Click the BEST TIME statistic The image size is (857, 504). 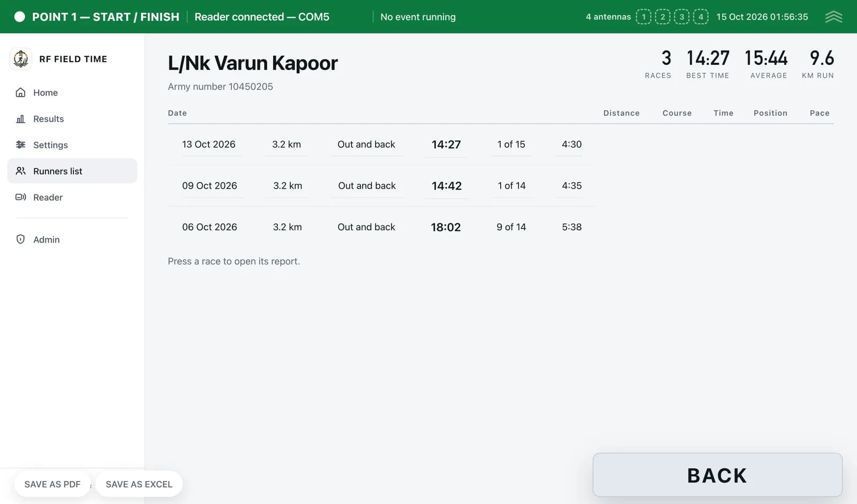pos(708,64)
